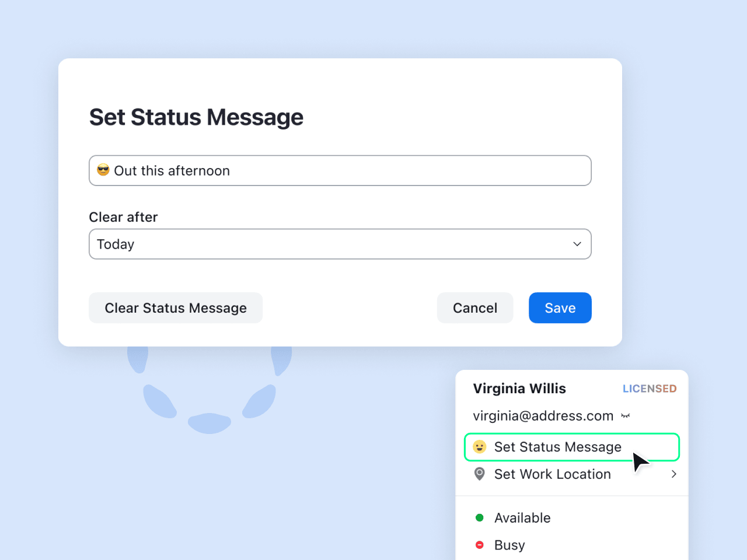Set presence to Busy
The height and width of the screenshot is (560, 747).
pos(509,545)
